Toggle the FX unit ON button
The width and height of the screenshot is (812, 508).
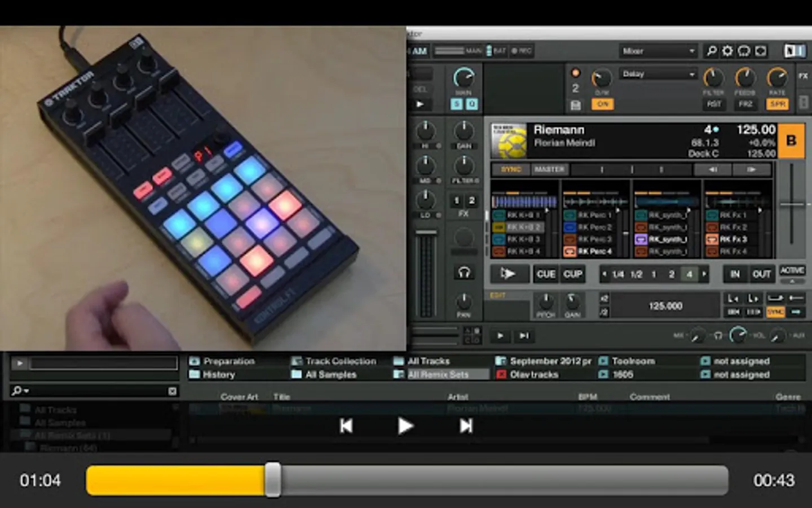click(603, 104)
